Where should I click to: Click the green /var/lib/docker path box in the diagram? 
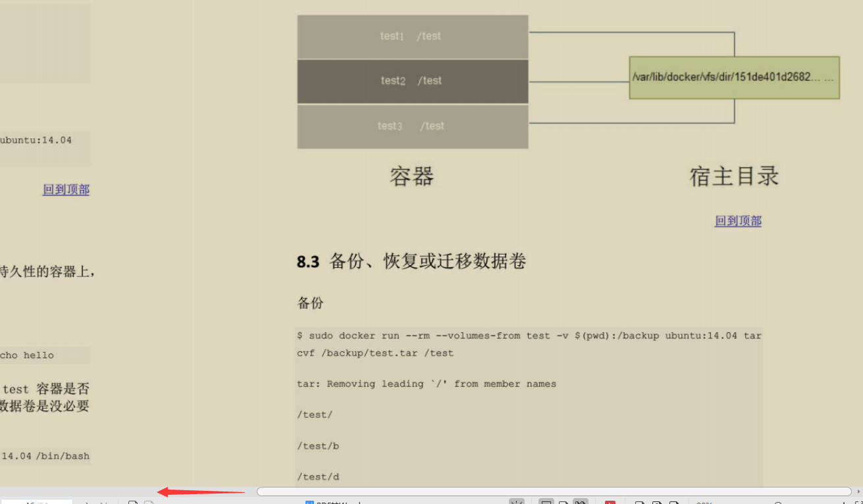pos(734,77)
